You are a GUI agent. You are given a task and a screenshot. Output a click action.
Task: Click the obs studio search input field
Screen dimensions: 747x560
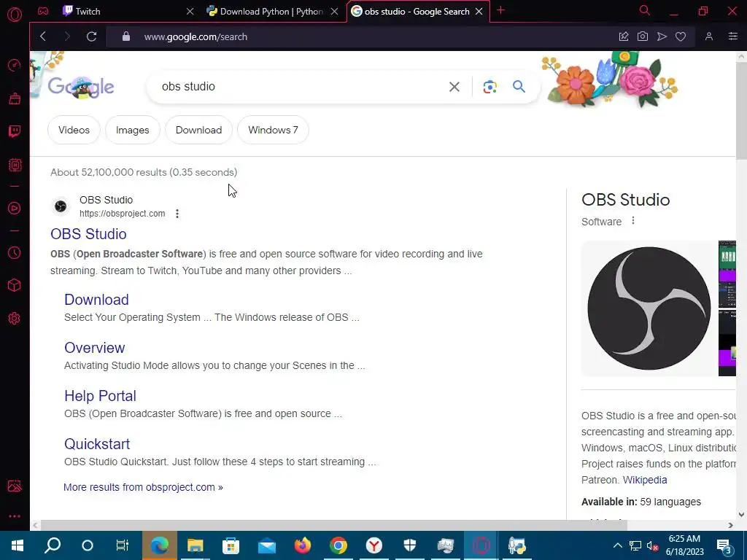coord(300,87)
